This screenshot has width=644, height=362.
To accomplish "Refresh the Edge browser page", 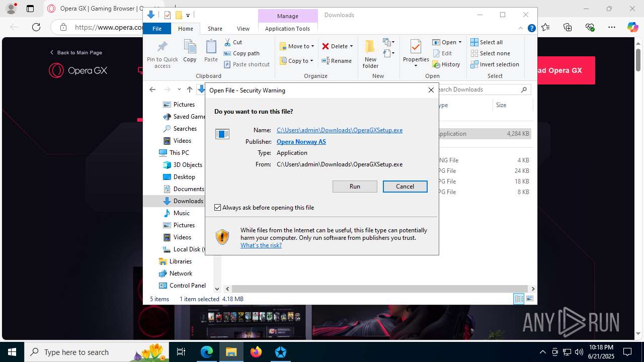I will click(36, 27).
